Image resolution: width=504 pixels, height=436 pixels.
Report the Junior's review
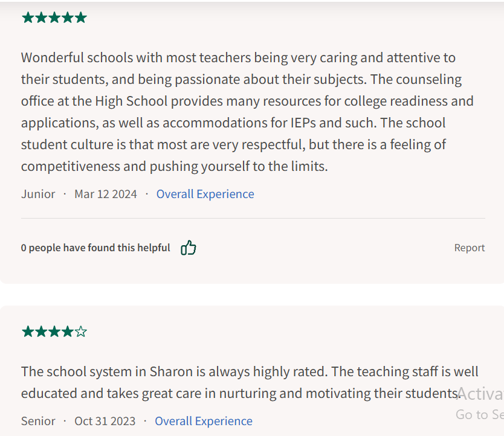pos(469,248)
